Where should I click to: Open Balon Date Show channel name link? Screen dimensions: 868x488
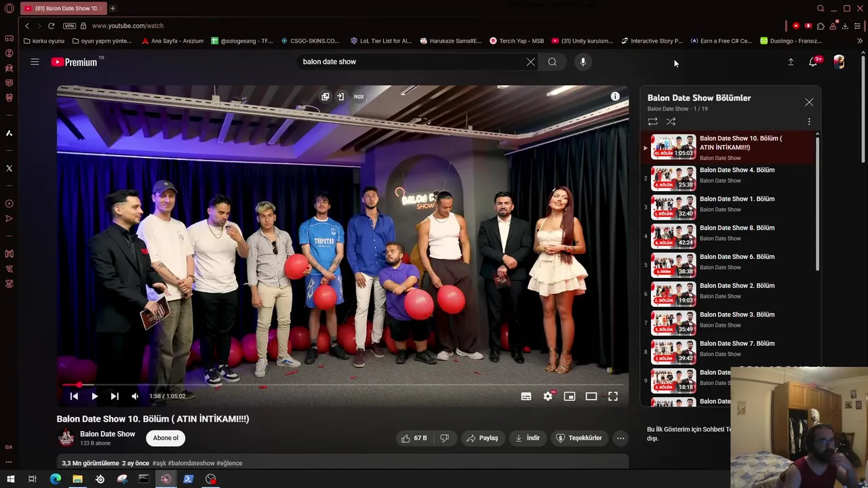pos(107,434)
